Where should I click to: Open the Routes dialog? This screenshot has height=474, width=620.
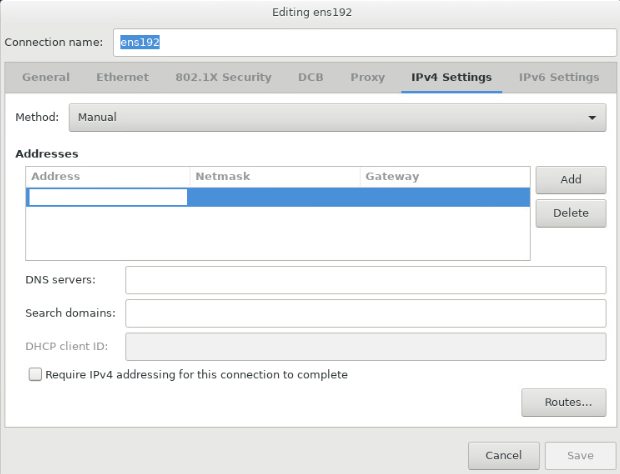point(563,402)
